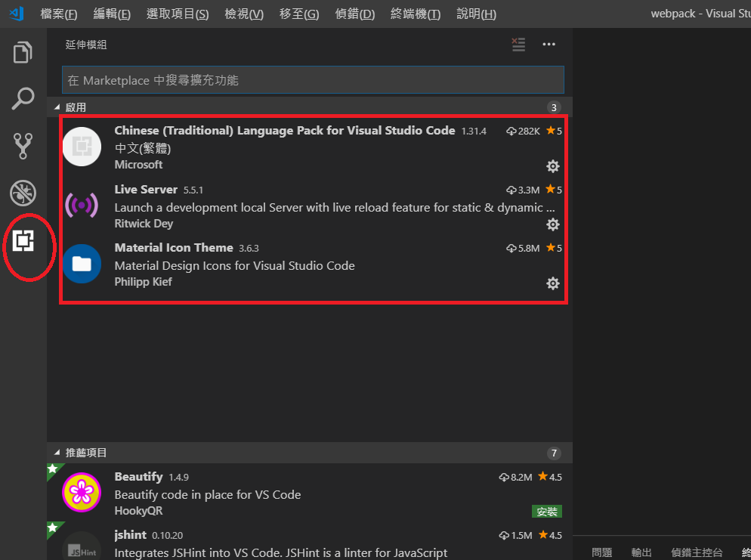Open the Source Control icon
Image resolution: width=751 pixels, height=560 pixels.
(22, 145)
